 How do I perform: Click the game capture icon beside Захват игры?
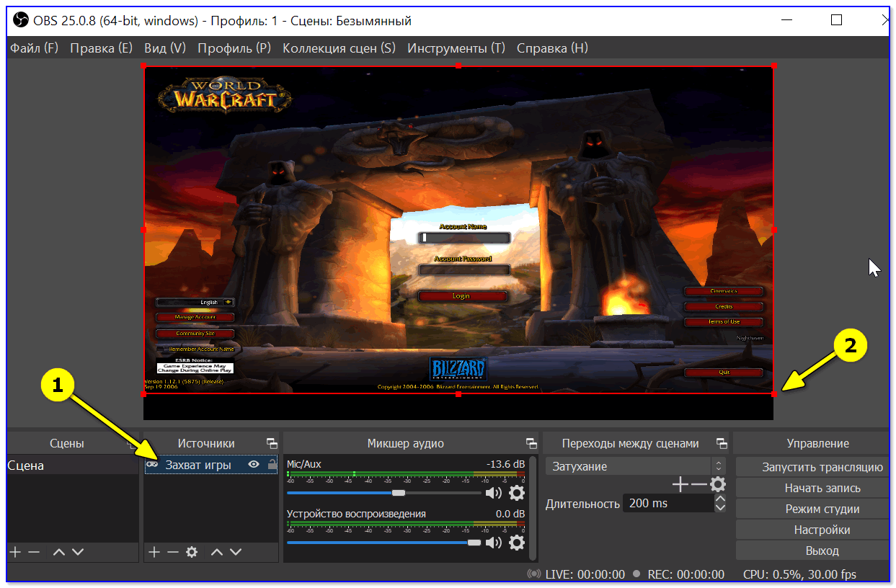click(153, 465)
